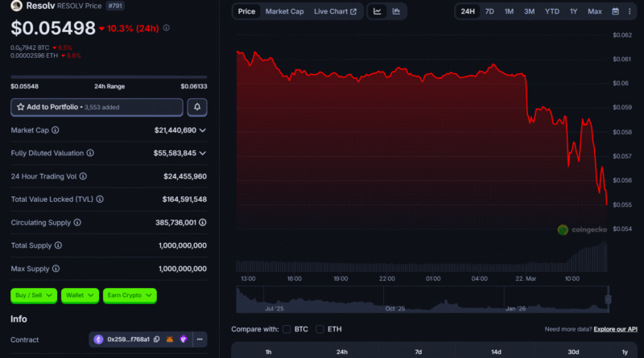Open the Wallet dropdown
Viewport: 644px width, 358px height.
pyautogui.click(x=80, y=295)
